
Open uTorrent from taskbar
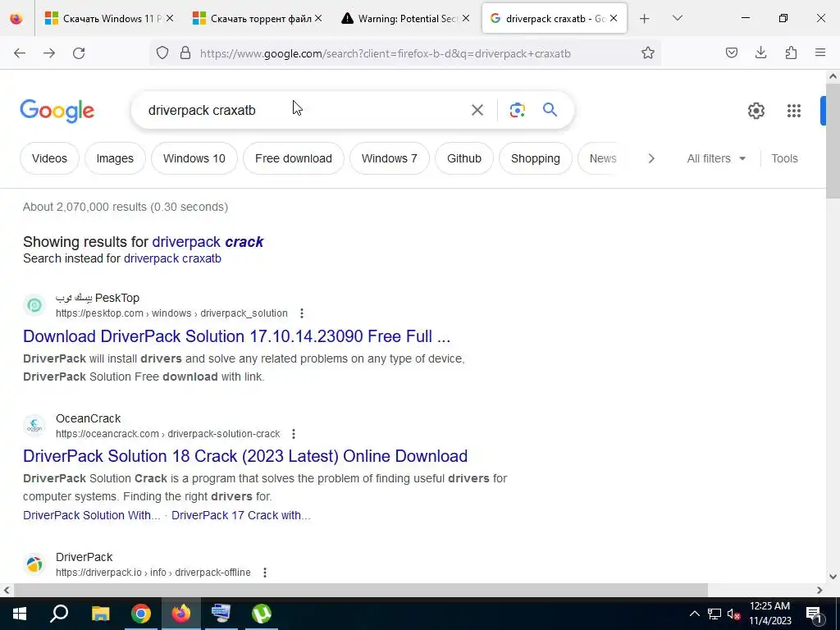[x=262, y=614]
